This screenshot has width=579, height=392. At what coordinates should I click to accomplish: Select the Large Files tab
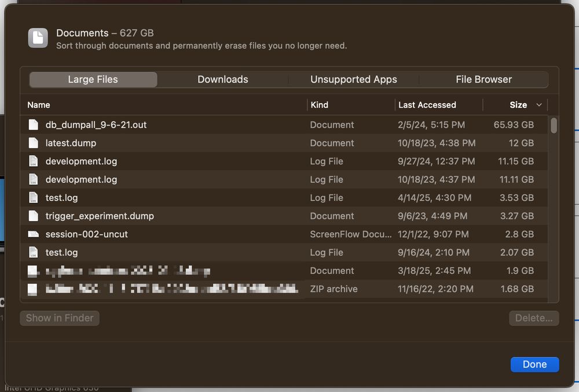(93, 79)
